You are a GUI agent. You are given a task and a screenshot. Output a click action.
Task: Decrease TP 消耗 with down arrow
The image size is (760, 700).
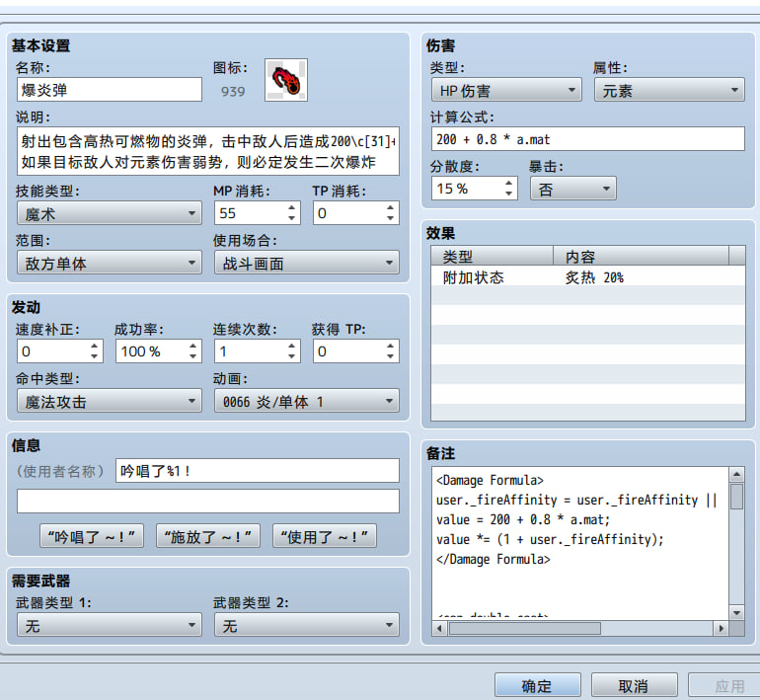coord(391,218)
